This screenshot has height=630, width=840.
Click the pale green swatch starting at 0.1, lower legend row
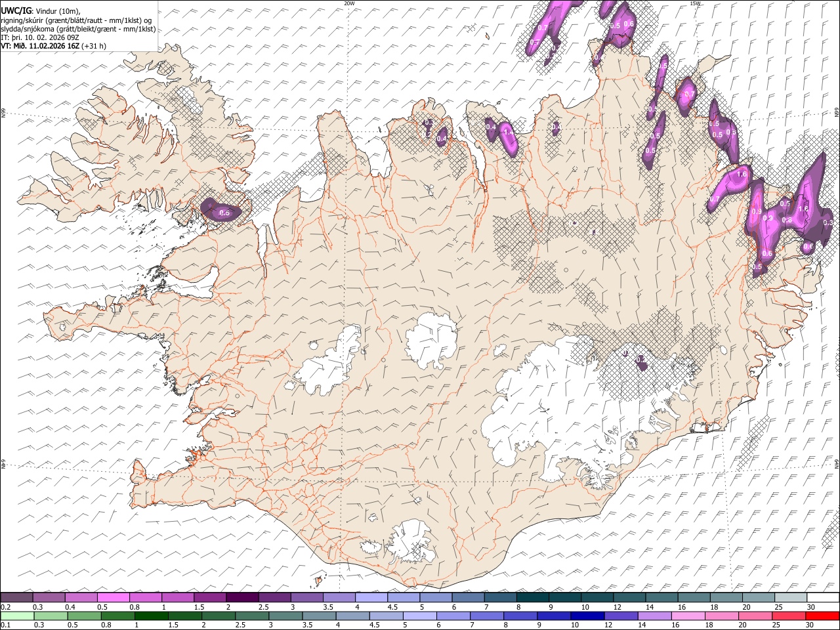pyautogui.click(x=16, y=616)
